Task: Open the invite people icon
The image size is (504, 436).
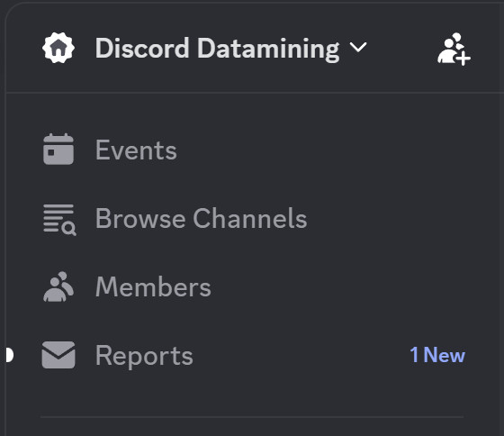Action: 454,49
